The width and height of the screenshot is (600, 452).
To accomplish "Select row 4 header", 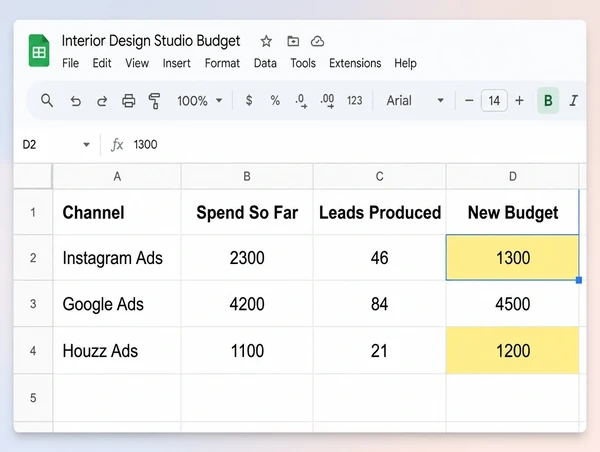I will click(x=33, y=351).
